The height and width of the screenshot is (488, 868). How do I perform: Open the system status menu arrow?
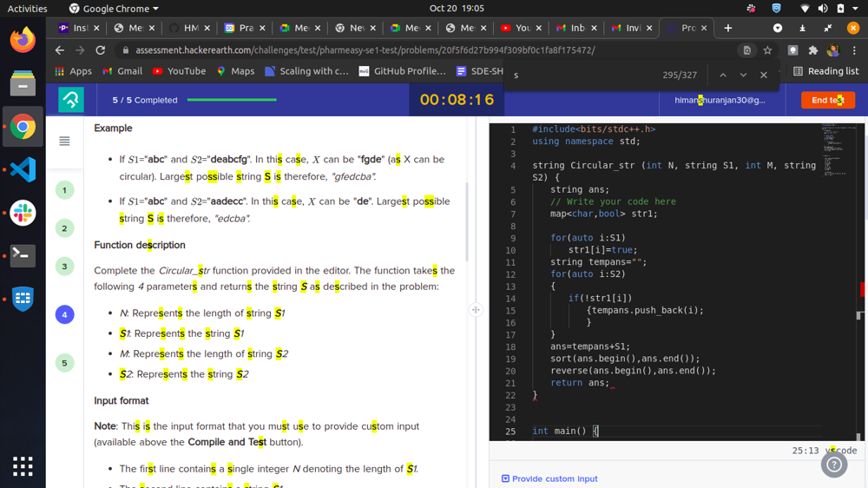pos(856,9)
